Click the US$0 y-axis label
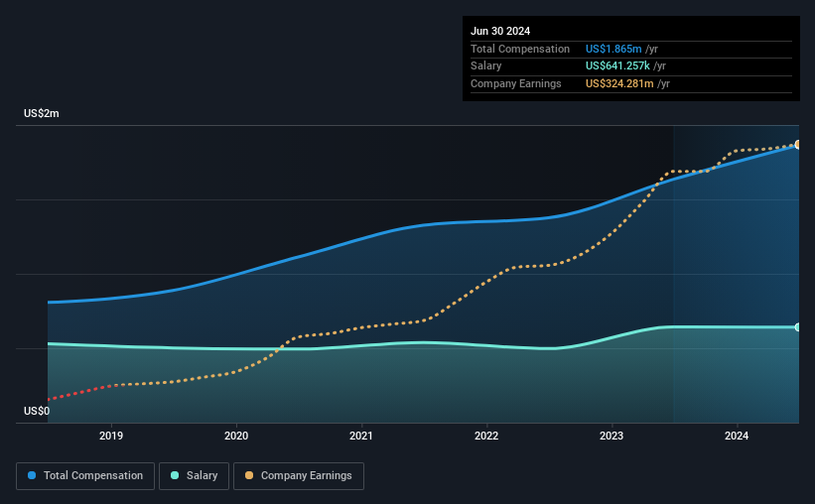The height and width of the screenshot is (504, 815). tap(37, 411)
